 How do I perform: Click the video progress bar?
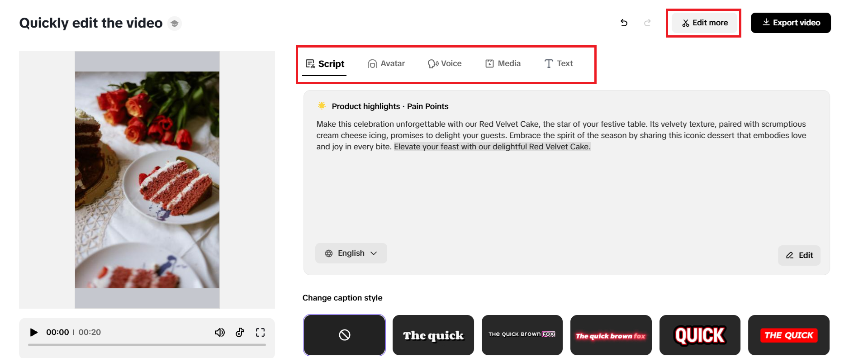[x=147, y=345]
